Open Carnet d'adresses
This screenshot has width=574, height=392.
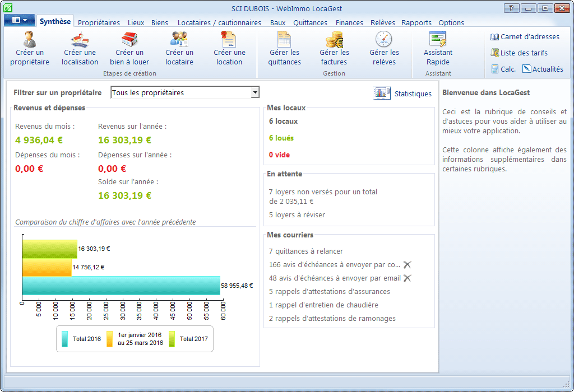(x=525, y=37)
